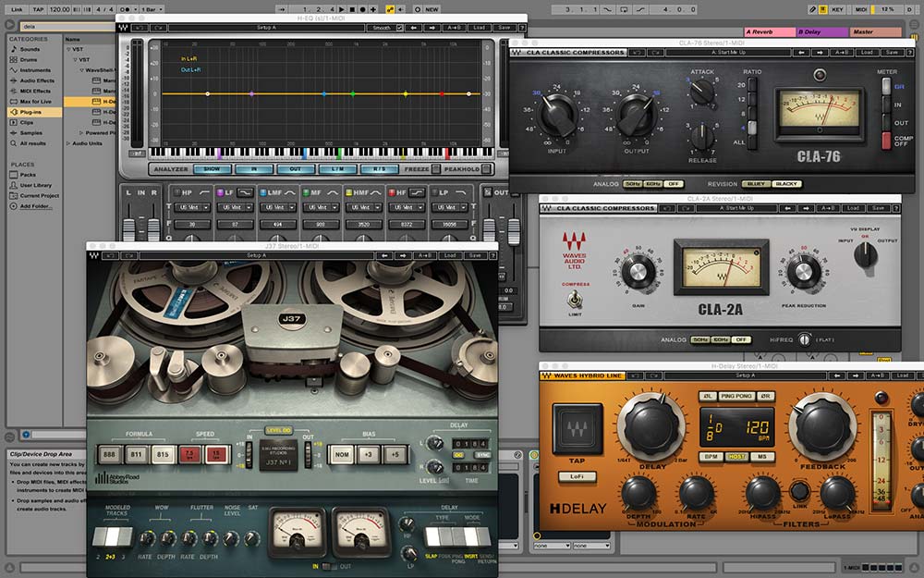Select ratio ALL on the CLA-76
This screenshot has height=578, width=924.
pos(751,141)
